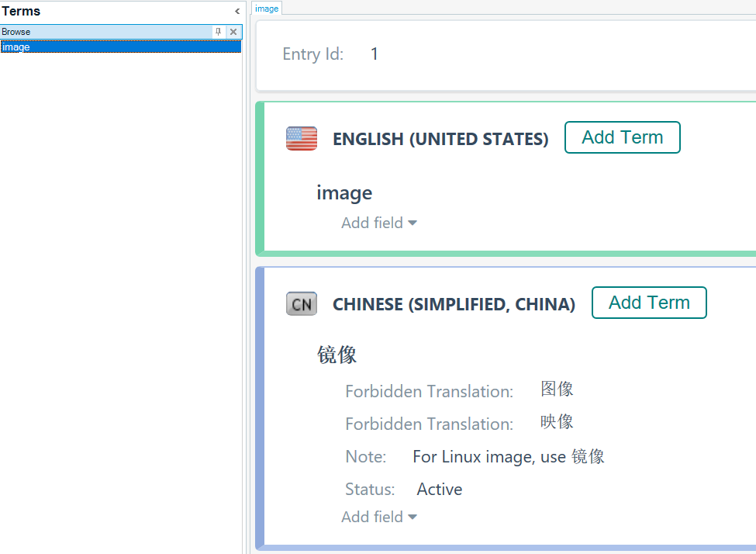
Task: Click forbidden translation value 映像
Action: (557, 422)
